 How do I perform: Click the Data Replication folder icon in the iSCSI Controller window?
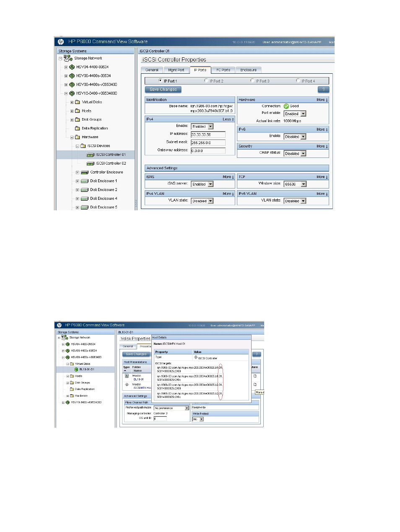(x=78, y=129)
